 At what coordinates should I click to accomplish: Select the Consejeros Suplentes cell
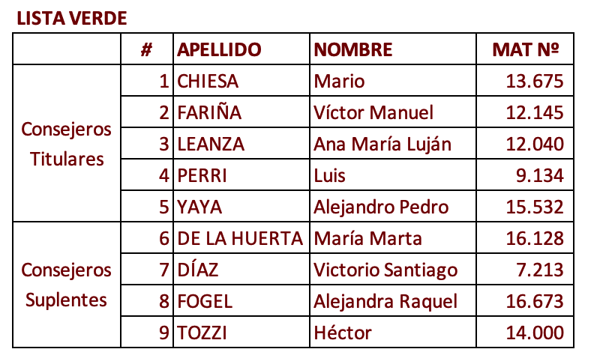(x=67, y=285)
